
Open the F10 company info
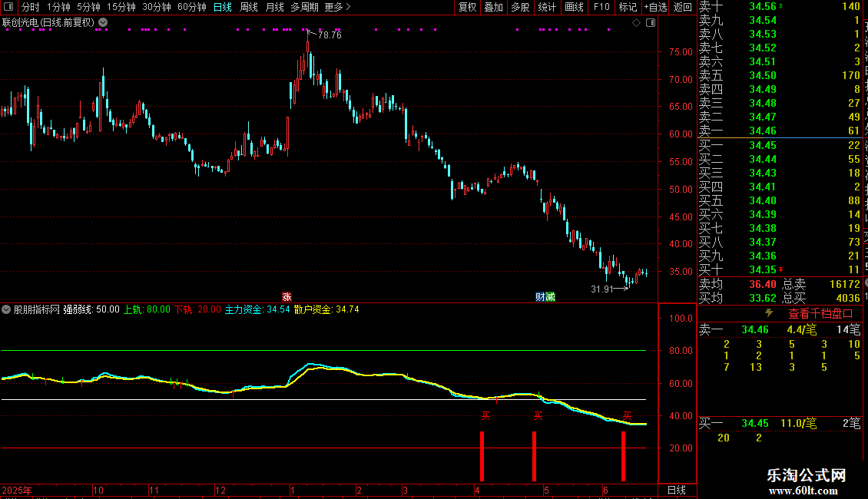point(601,7)
